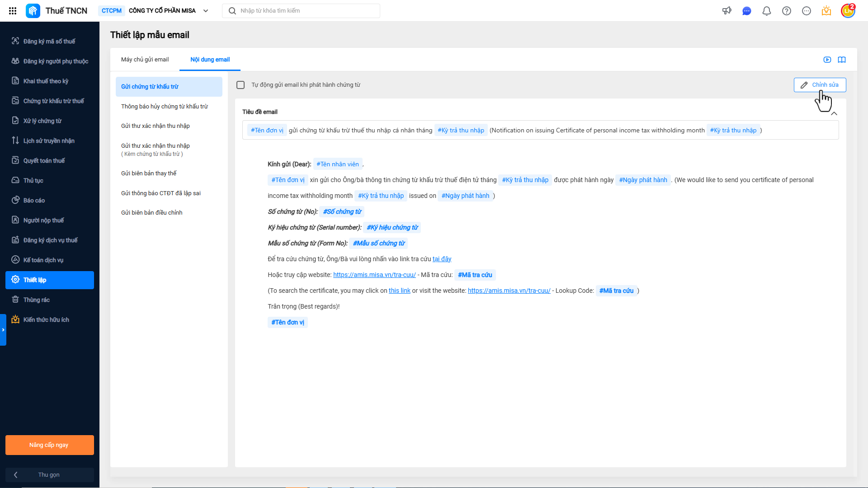This screenshot has width=868, height=488.
Task: Select Gửi biên bản thay thế template
Action: coord(169,174)
